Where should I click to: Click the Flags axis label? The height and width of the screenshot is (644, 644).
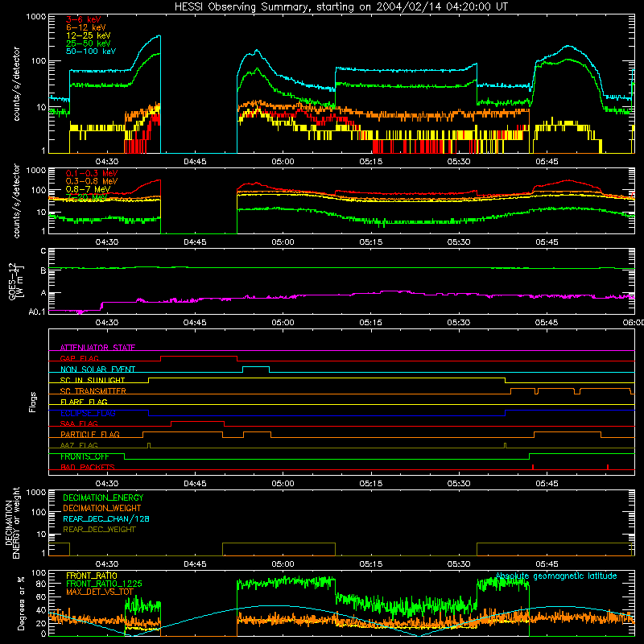32,402
